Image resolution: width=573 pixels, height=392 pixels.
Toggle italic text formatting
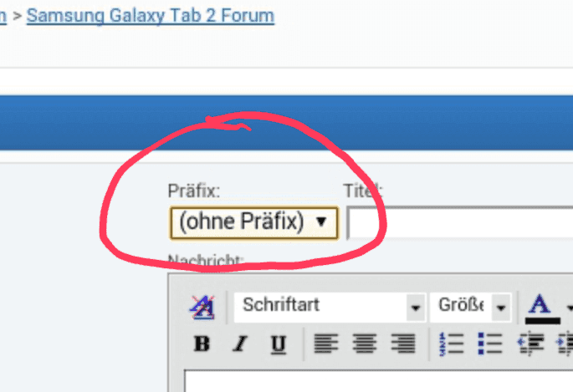pos(240,344)
